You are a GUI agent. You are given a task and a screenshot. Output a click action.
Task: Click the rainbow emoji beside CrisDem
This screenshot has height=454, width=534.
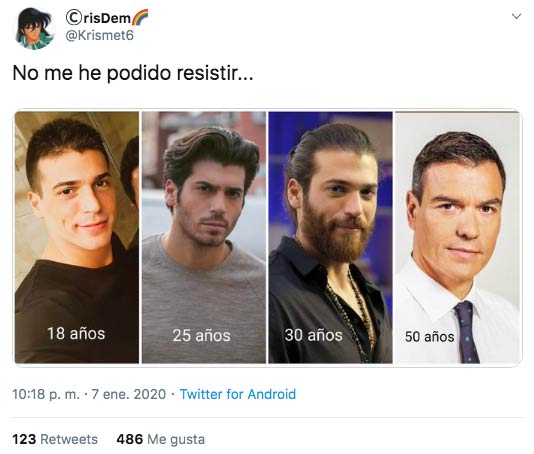[x=139, y=18]
